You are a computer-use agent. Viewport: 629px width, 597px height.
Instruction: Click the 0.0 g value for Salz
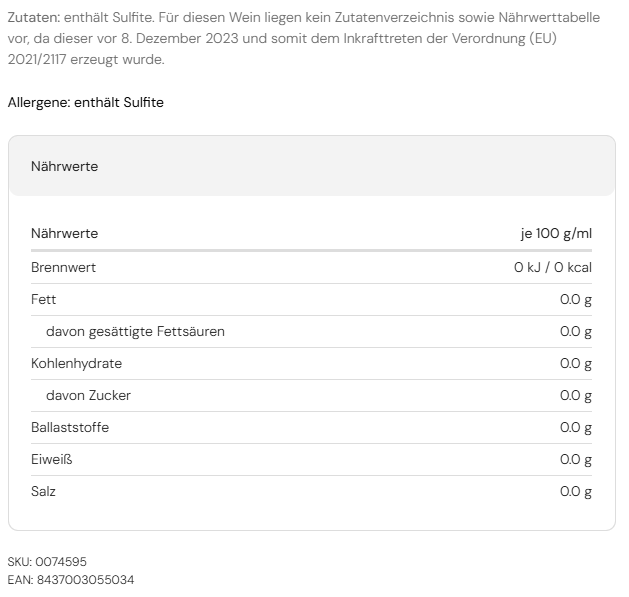point(575,492)
